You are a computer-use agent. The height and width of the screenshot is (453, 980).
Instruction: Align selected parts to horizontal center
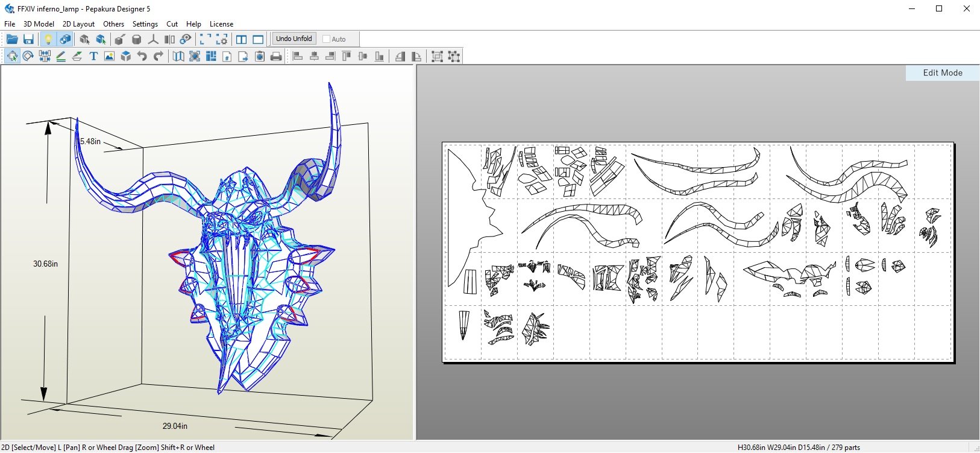point(314,56)
